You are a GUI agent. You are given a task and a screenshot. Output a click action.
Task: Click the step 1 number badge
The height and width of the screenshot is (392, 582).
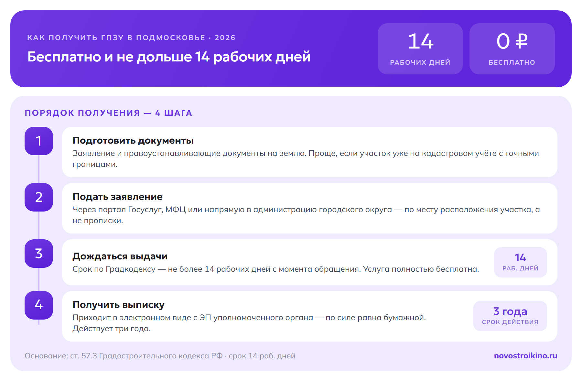(39, 141)
